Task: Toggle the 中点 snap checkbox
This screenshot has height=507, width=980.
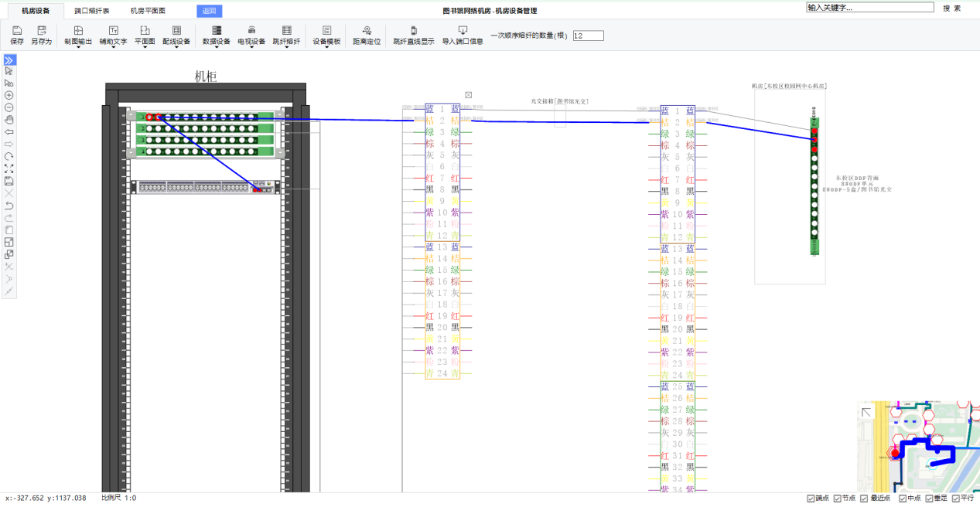Action: click(x=903, y=498)
